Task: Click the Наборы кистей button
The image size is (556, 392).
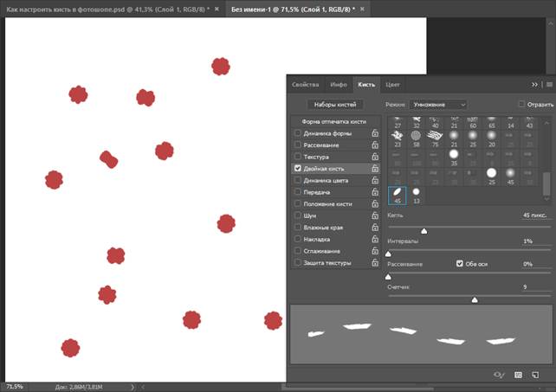Action: pyautogui.click(x=335, y=105)
